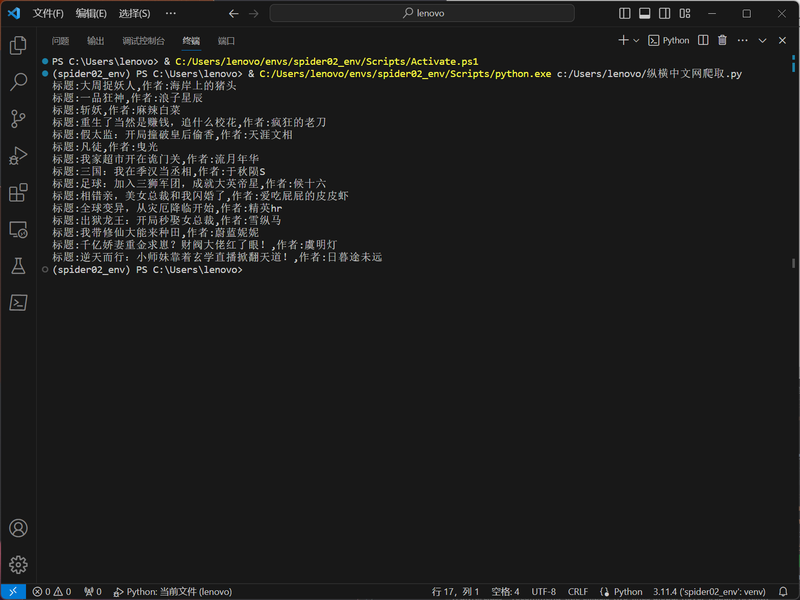Open the Search view
The image size is (800, 600).
coord(18,82)
